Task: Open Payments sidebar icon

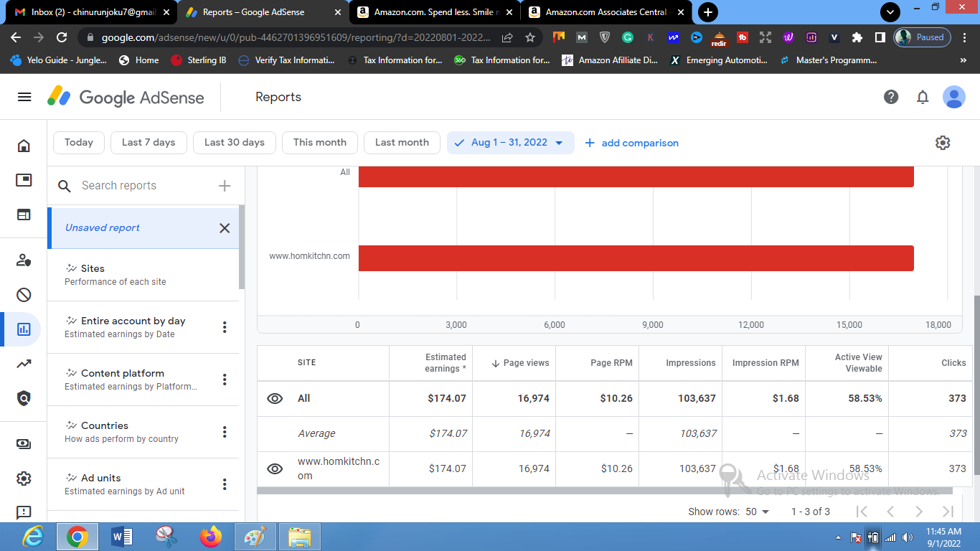Action: (24, 444)
